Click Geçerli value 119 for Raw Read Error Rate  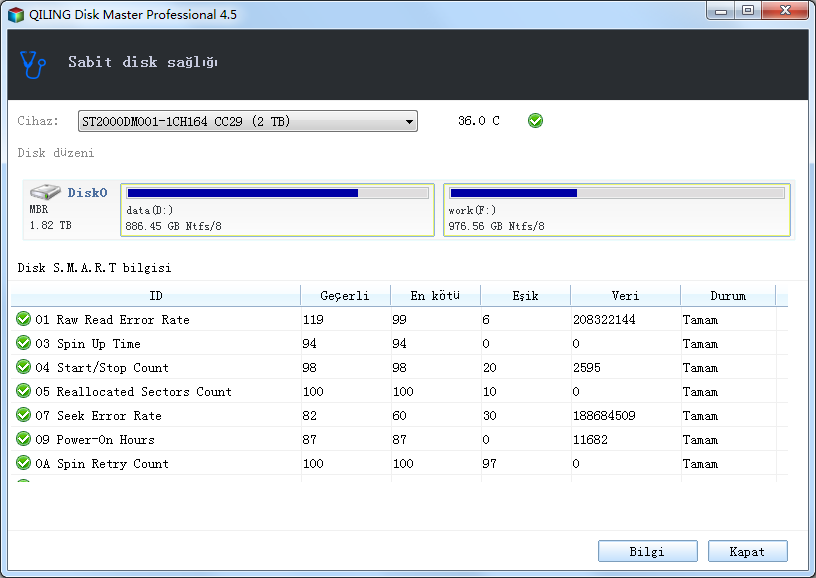[x=313, y=319]
